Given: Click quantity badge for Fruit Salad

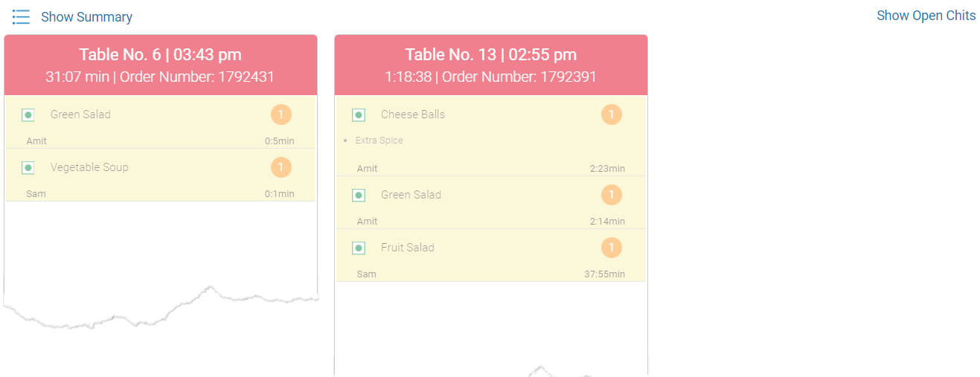Looking at the screenshot, I should [612, 248].
